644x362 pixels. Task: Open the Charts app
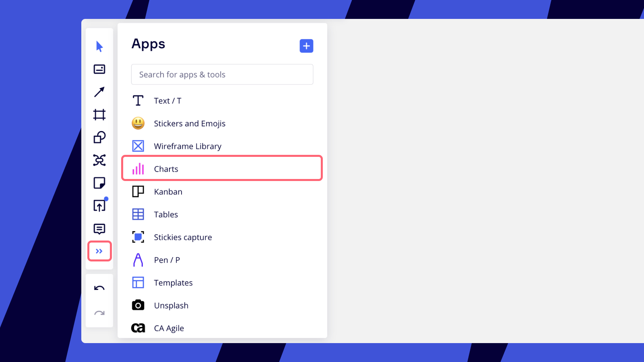(x=222, y=168)
